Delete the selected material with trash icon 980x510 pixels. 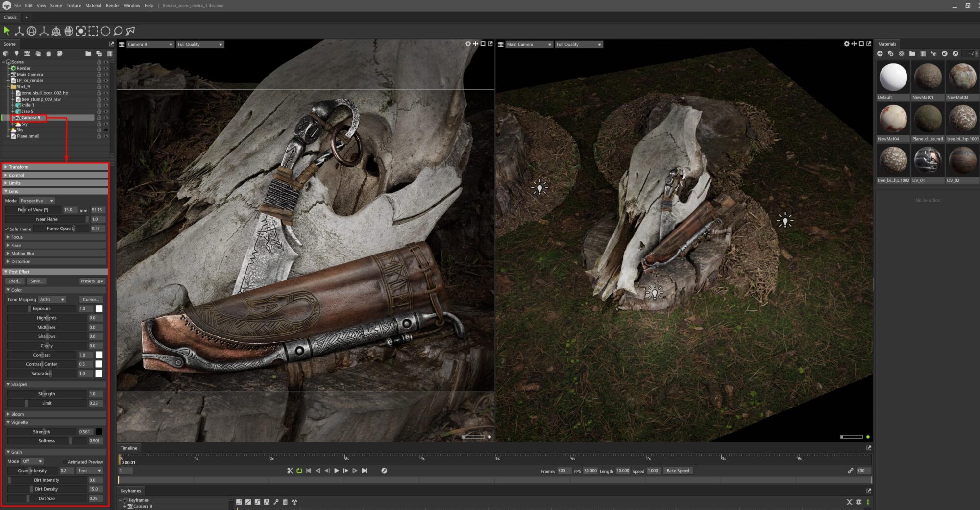click(x=923, y=53)
